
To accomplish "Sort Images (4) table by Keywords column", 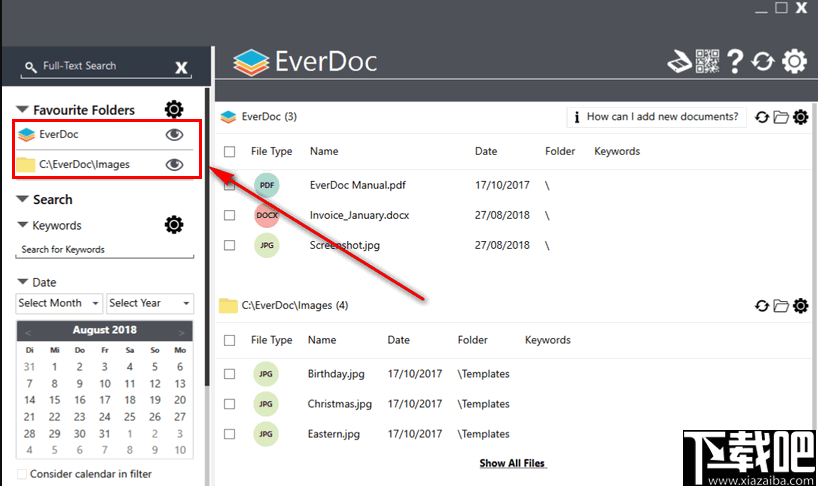I will pyautogui.click(x=548, y=340).
